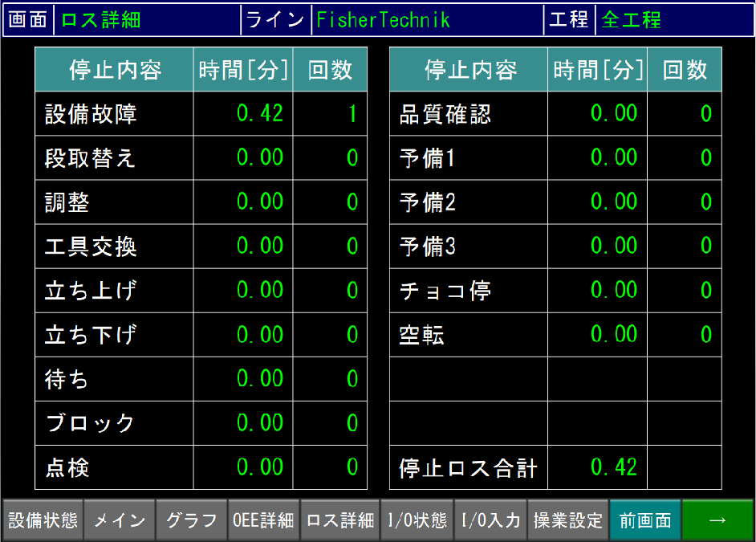Image resolution: width=756 pixels, height=542 pixels.
Task: Click the 回数 value in the 待ち row
Action: click(352, 378)
